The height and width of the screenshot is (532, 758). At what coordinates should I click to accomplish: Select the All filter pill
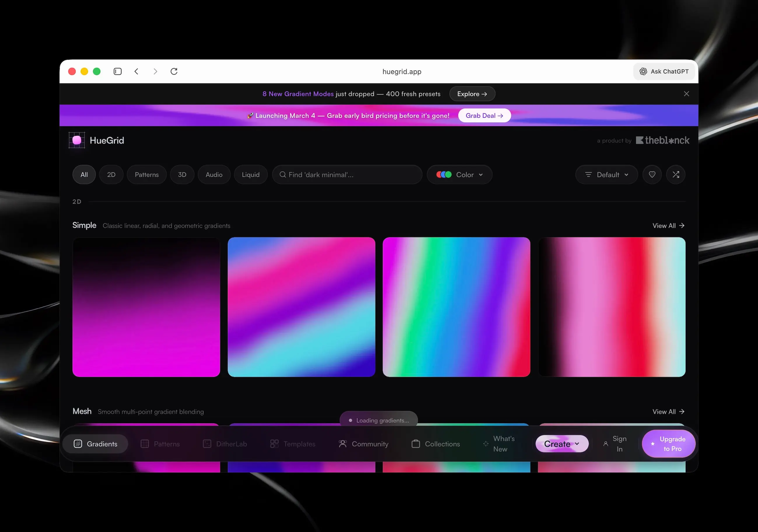pos(84,175)
